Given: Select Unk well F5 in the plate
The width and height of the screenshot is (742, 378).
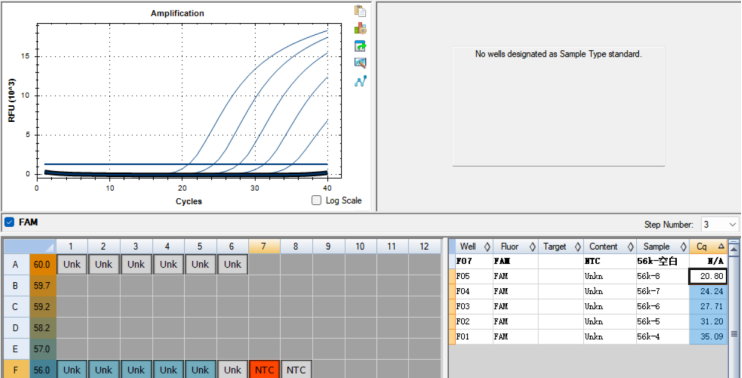Looking at the screenshot, I should pos(200,369).
